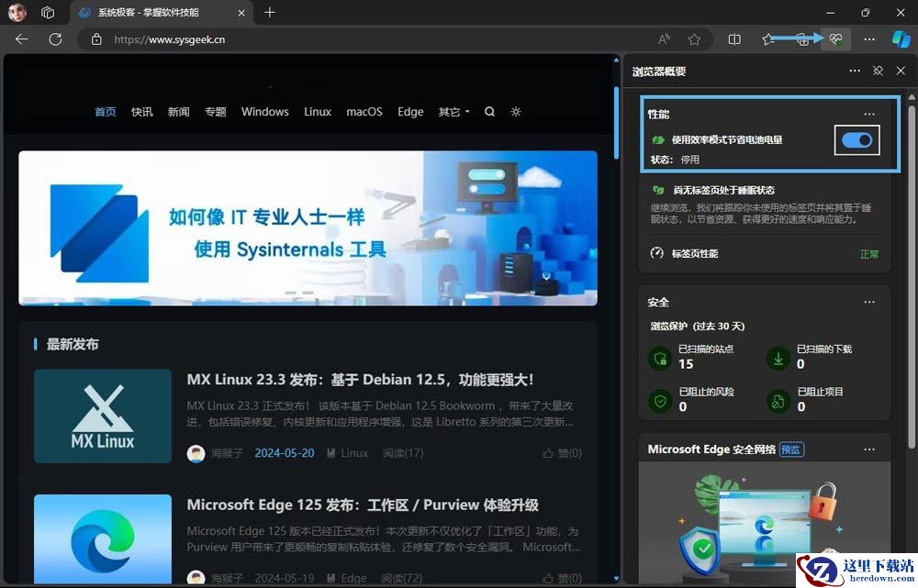Image resolution: width=918 pixels, height=588 pixels.
Task: Open more options for 性能 card
Action: pos(869,114)
